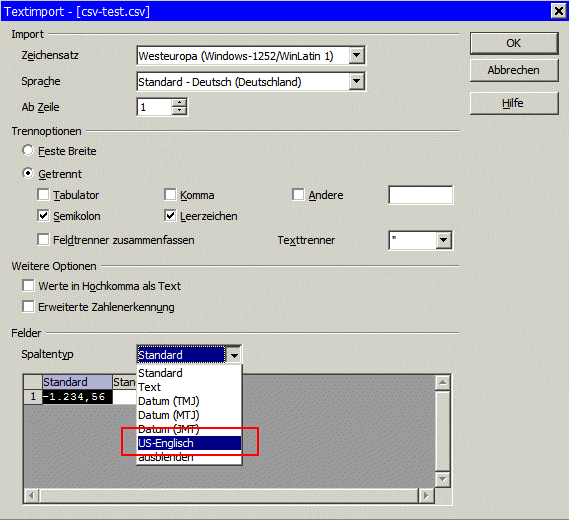Choose ausblenden from Spaltentyp list

(x=189, y=457)
